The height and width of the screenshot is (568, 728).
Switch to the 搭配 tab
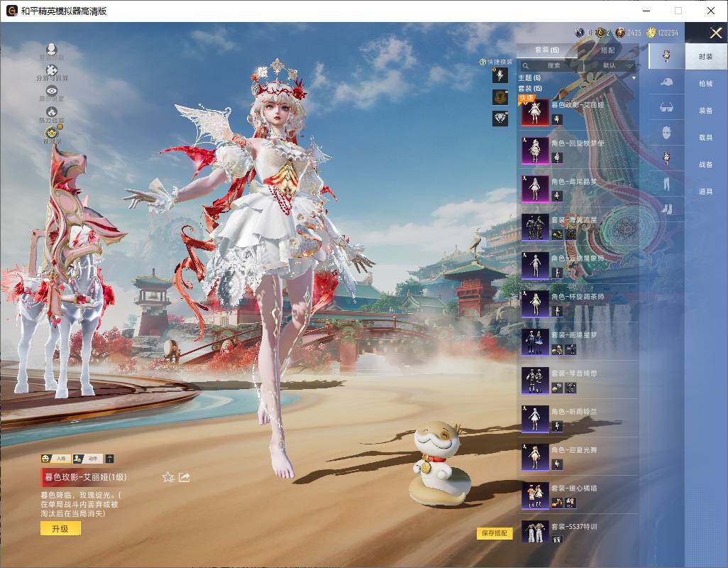[x=608, y=50]
